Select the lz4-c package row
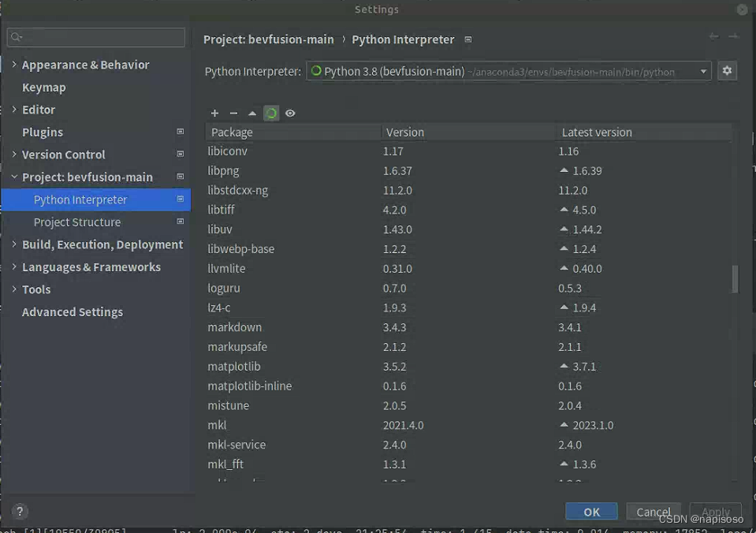756x533 pixels. pos(468,307)
